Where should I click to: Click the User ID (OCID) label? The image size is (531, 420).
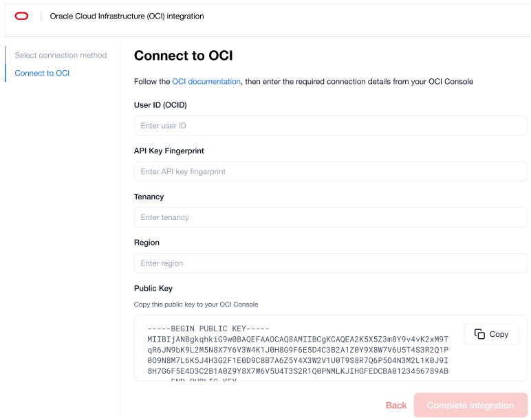point(160,105)
